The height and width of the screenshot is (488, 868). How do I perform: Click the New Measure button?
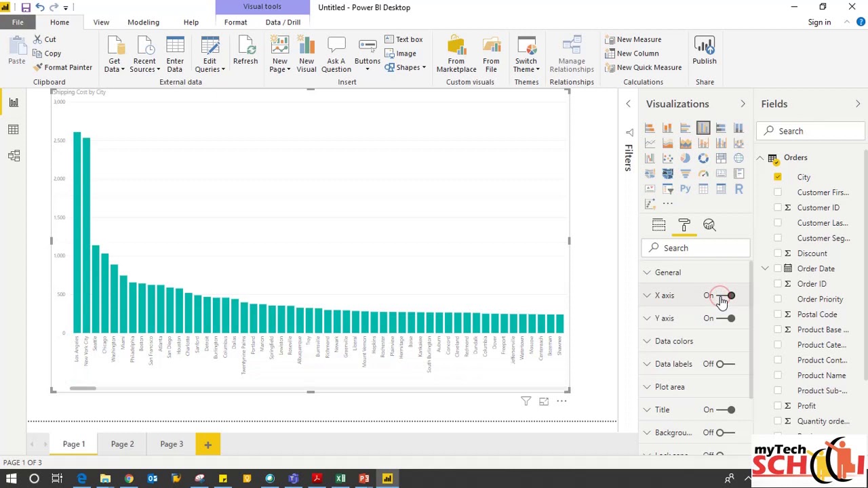click(x=633, y=39)
